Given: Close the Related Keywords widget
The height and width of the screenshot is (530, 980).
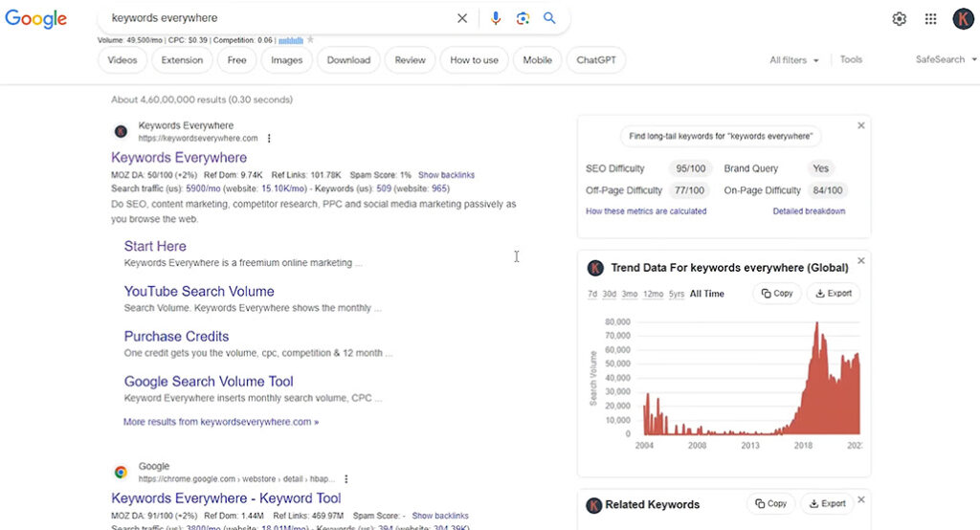Looking at the screenshot, I should [860, 499].
